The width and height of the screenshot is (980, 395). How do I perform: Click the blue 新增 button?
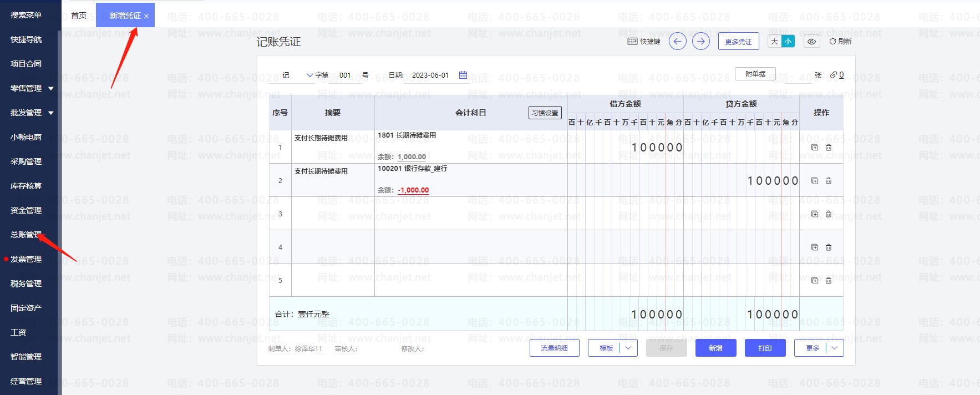(x=715, y=348)
